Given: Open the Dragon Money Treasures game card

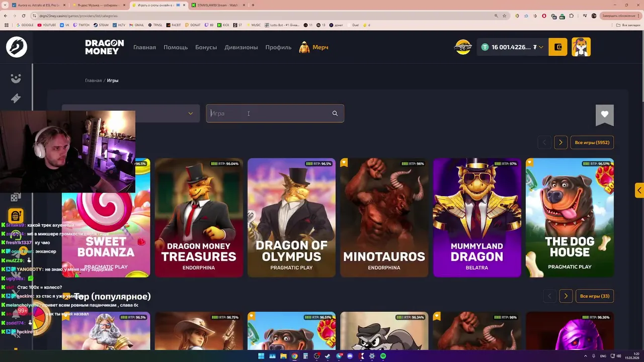Looking at the screenshot, I should (x=199, y=218).
